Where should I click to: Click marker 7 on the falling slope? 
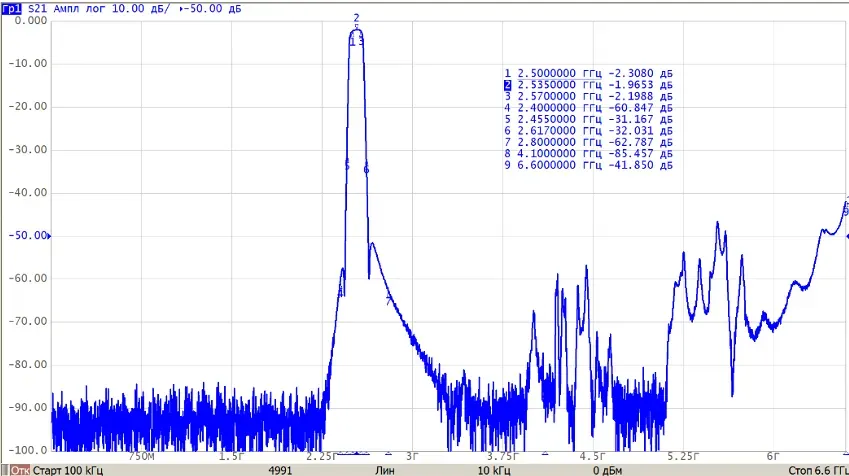388,301
